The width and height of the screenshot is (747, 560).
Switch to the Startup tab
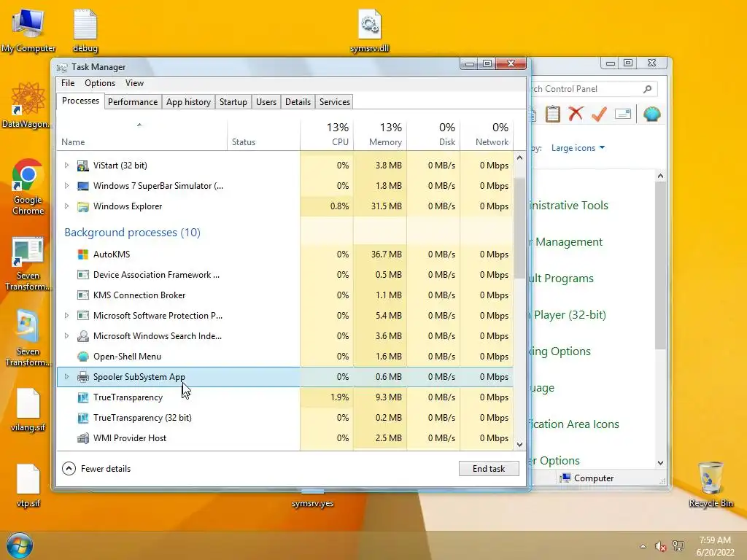(233, 102)
